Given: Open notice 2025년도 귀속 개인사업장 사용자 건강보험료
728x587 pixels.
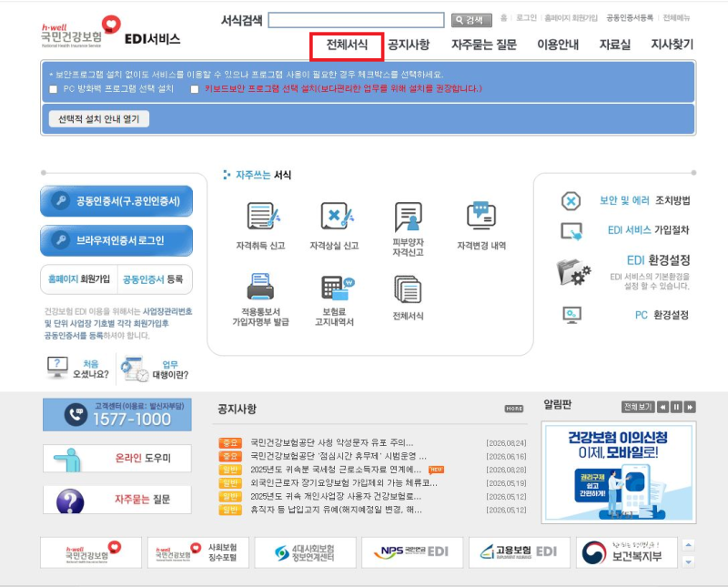Looking at the screenshot, I should (336, 496).
